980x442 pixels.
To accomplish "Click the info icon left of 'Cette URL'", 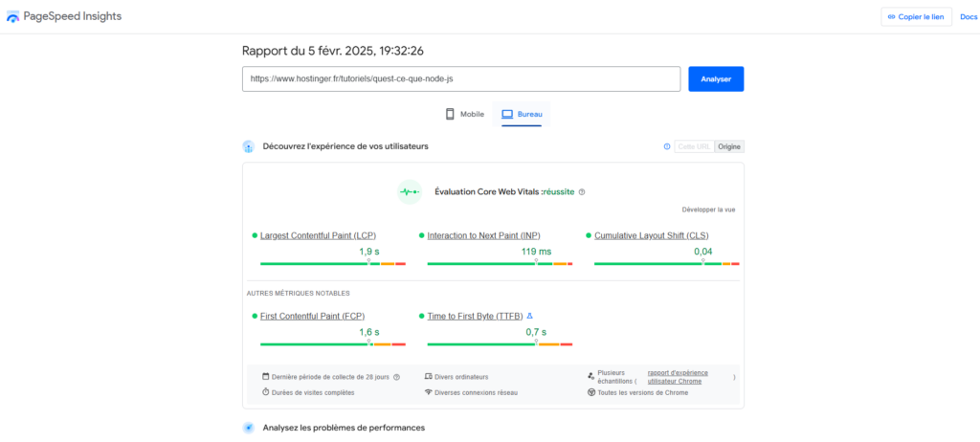I will tap(667, 146).
